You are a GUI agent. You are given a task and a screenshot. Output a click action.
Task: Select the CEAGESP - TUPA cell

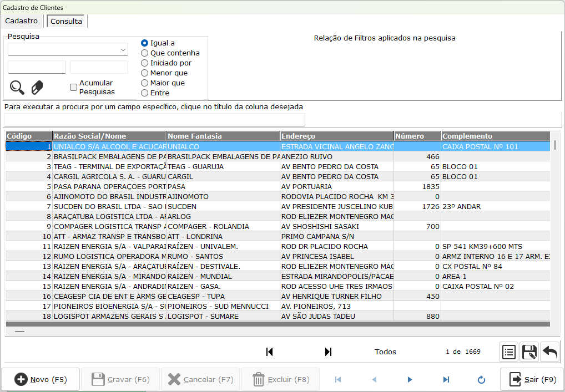click(x=224, y=297)
